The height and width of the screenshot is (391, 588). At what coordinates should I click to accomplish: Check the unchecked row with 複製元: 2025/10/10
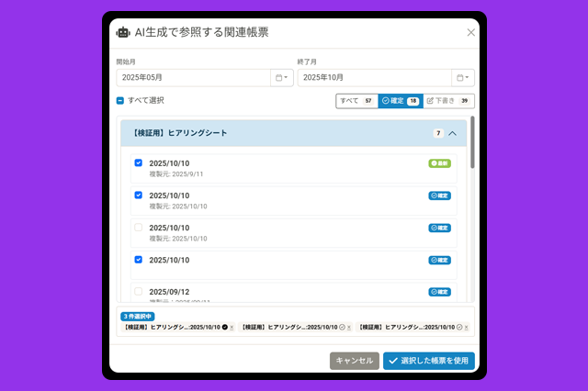point(139,227)
